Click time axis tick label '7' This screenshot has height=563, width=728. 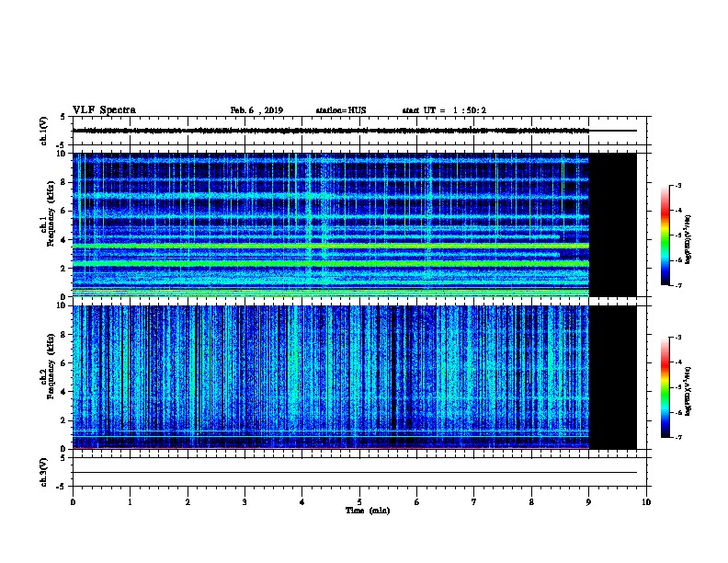(474, 502)
